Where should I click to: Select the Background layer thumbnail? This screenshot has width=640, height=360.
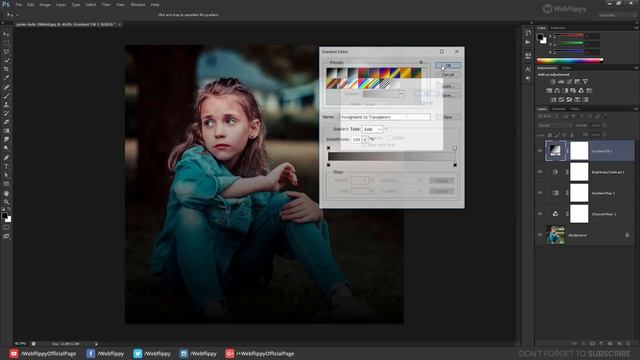(x=556, y=235)
